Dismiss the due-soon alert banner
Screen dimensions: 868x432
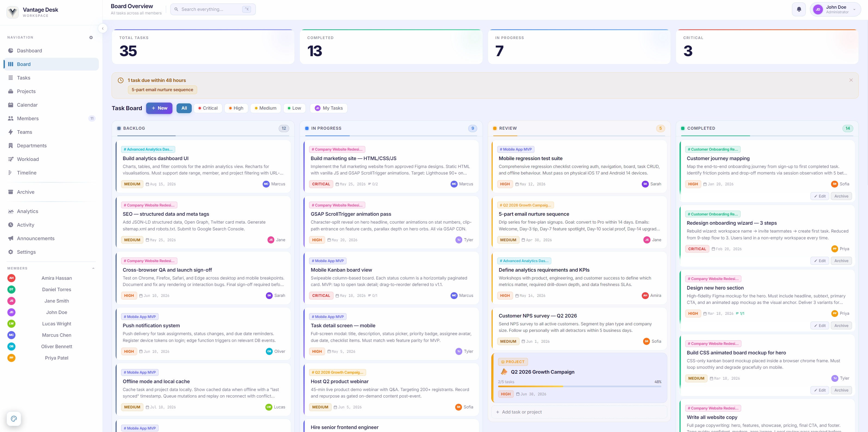(851, 80)
